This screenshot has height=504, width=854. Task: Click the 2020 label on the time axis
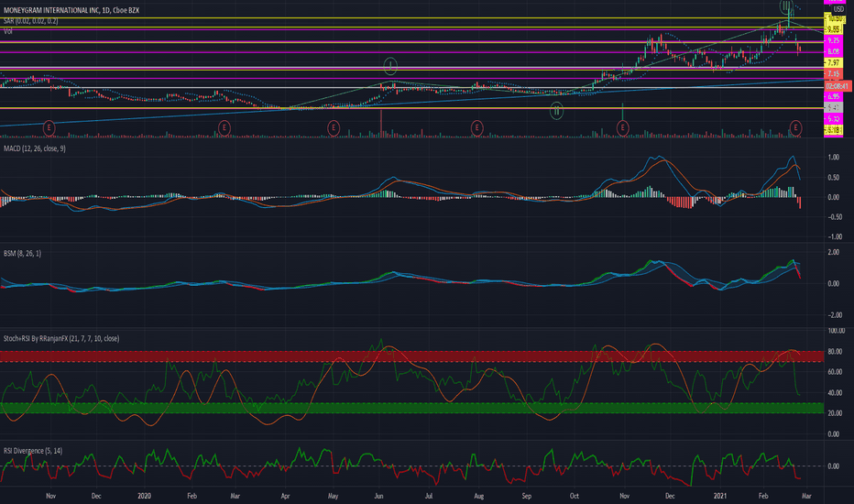[x=145, y=496]
